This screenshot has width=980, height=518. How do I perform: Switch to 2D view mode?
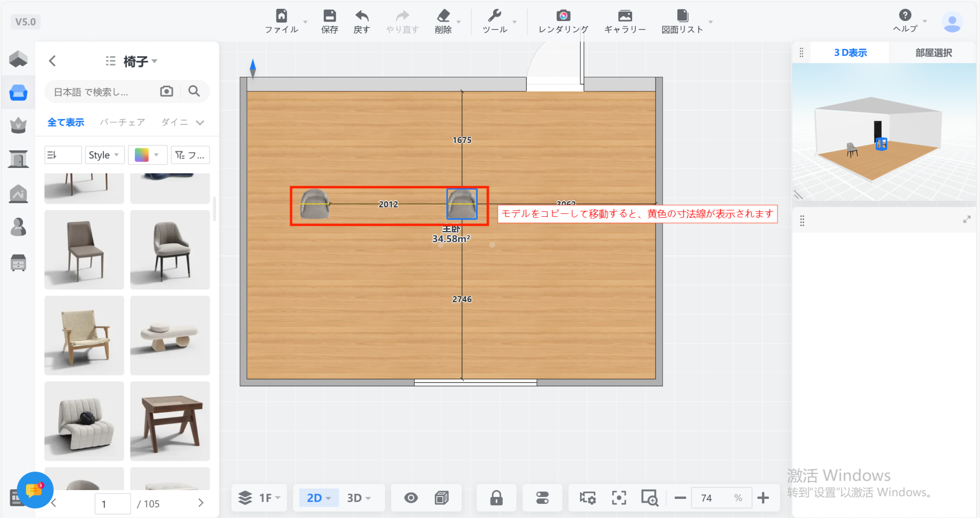point(318,498)
